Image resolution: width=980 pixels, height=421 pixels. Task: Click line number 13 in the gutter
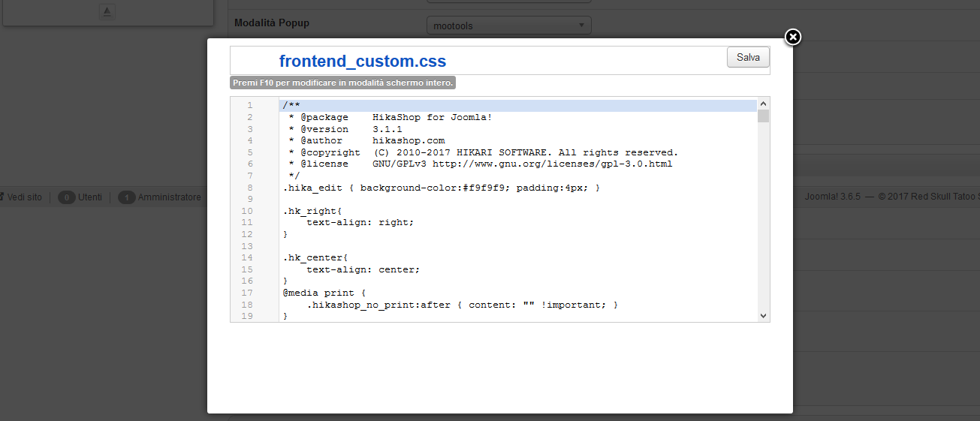248,246
